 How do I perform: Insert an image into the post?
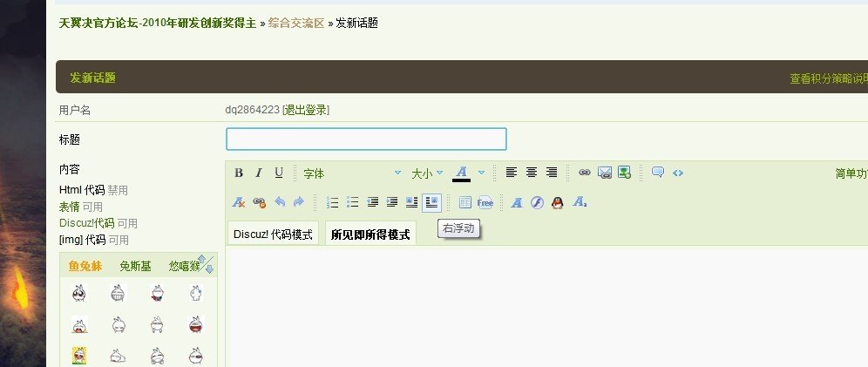coord(625,173)
